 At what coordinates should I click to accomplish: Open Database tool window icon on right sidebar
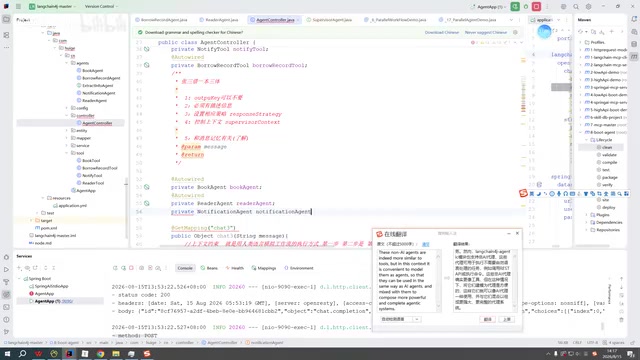point(634,44)
